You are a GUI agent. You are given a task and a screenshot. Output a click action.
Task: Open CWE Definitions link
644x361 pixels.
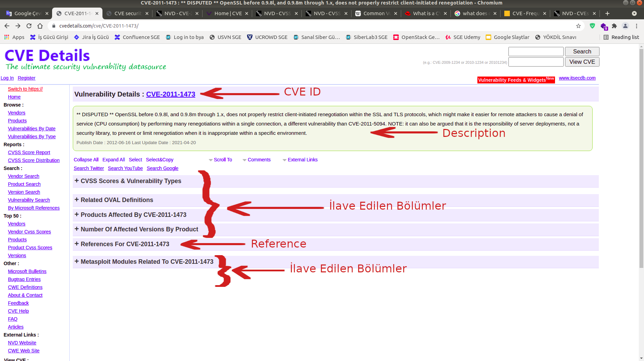25,287
